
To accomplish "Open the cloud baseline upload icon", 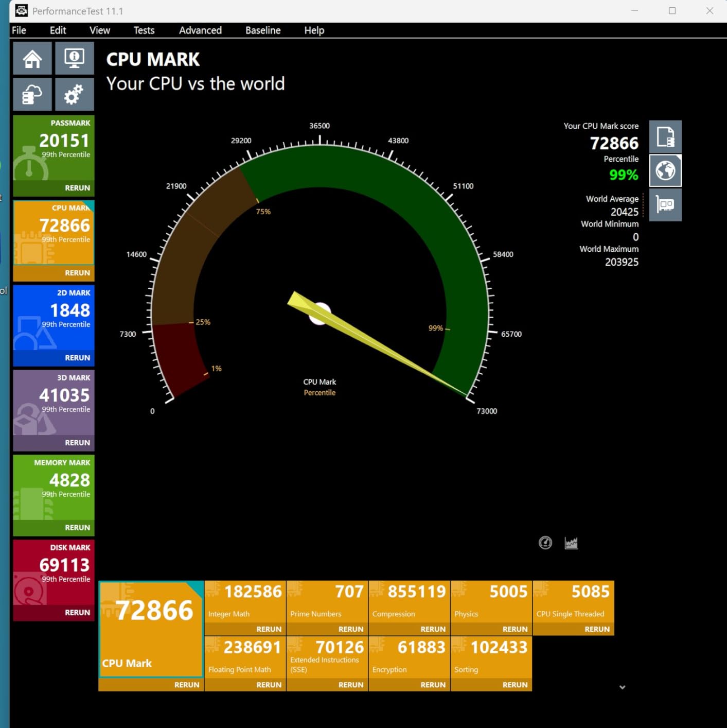I will (32, 94).
